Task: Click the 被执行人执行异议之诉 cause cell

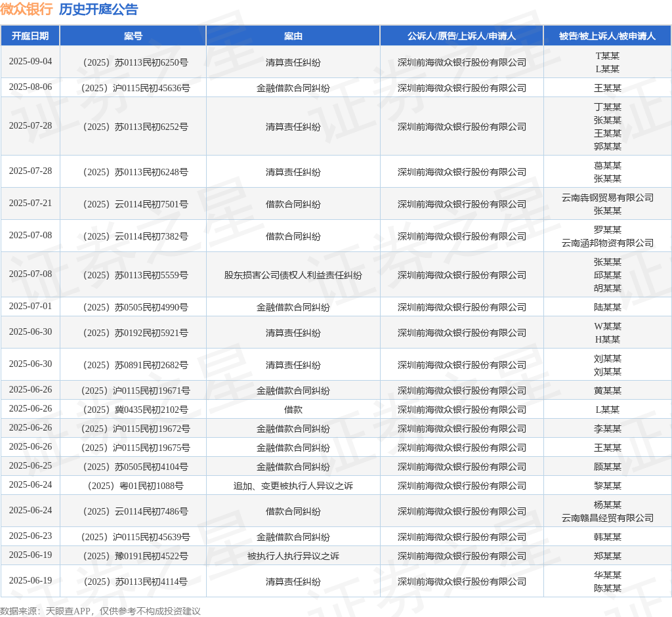Action: click(x=293, y=556)
